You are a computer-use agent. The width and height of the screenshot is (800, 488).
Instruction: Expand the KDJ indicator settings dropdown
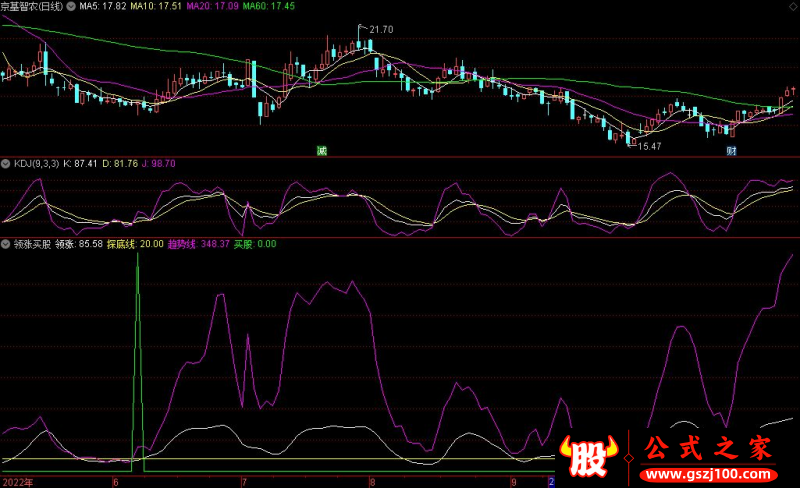pos(6,163)
